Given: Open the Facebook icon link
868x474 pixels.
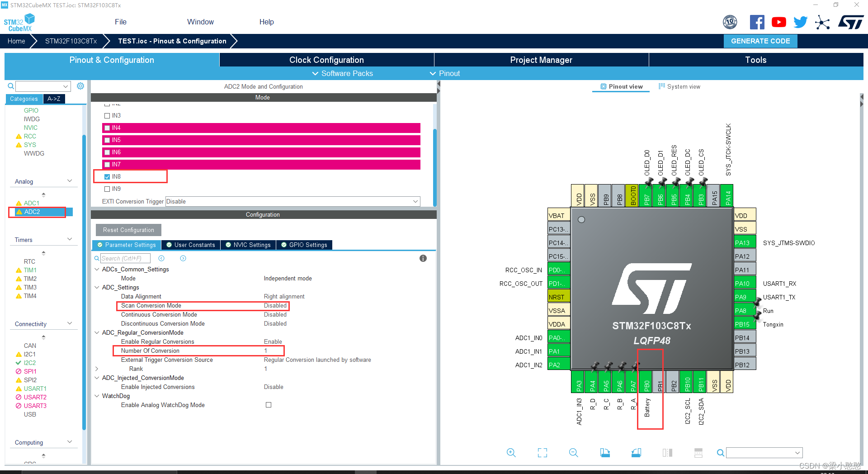Looking at the screenshot, I should [x=757, y=22].
